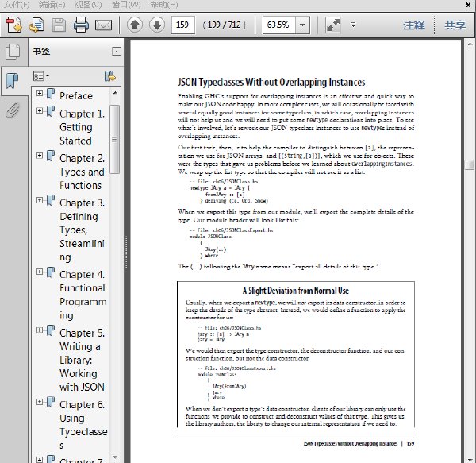Screen dimensions: 476x463
Task: Show the page thumbnails panel icon
Action: tap(13, 51)
